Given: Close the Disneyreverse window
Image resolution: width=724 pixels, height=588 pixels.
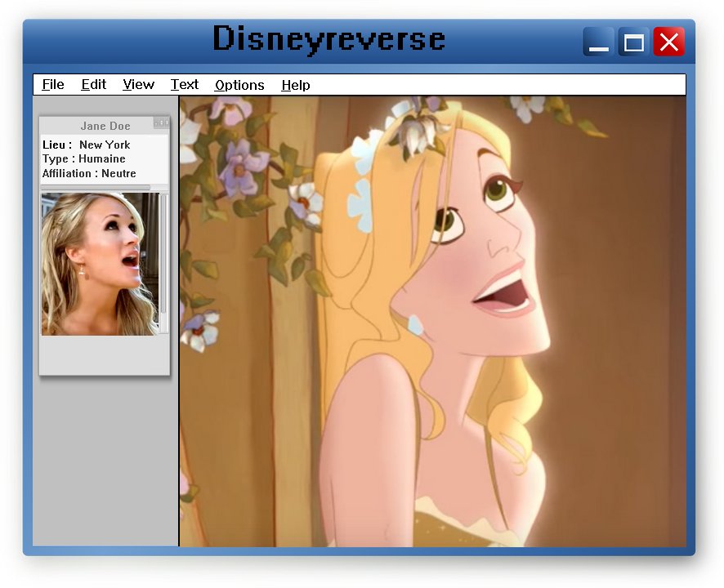Looking at the screenshot, I should point(669,42).
